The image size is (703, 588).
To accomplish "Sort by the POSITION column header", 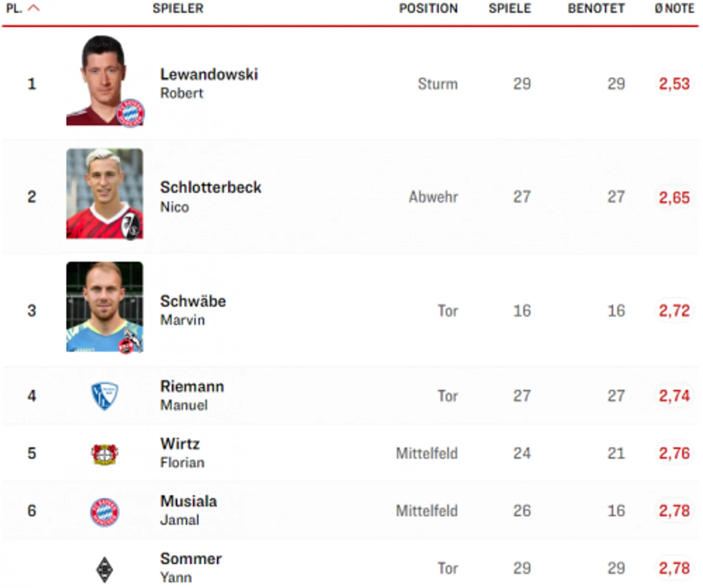I will (x=428, y=9).
